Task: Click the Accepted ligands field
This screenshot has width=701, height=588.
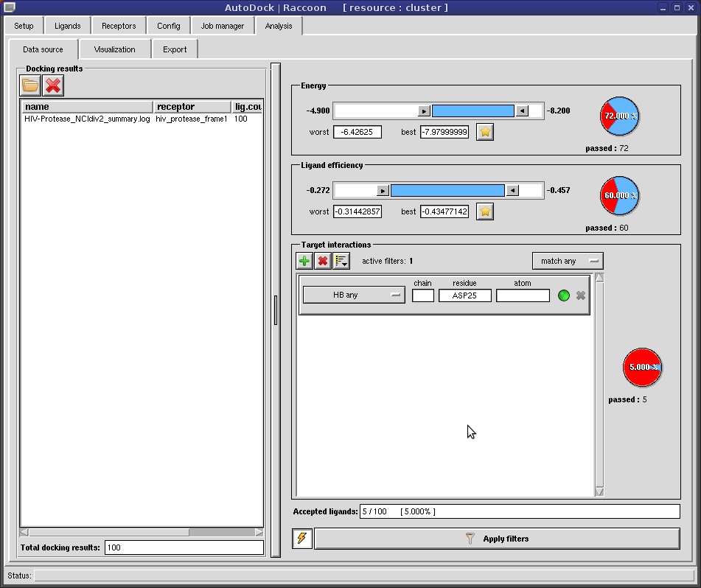Action: pyautogui.click(x=520, y=511)
